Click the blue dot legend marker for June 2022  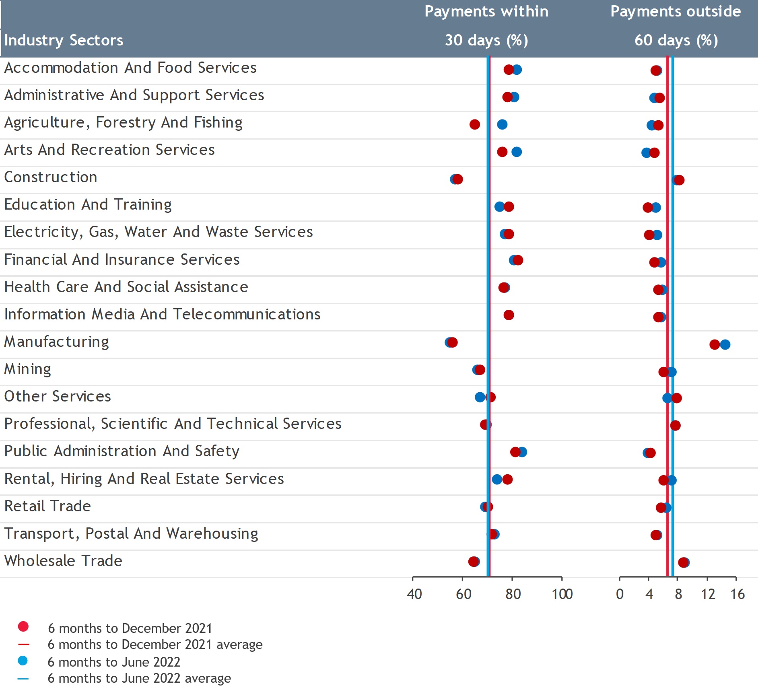coord(23,661)
